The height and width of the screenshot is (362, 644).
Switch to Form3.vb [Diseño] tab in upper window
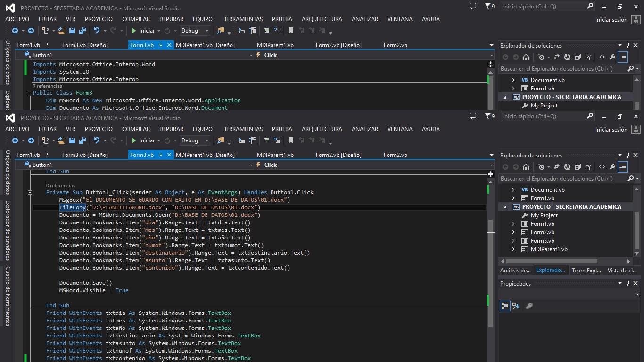click(85, 45)
